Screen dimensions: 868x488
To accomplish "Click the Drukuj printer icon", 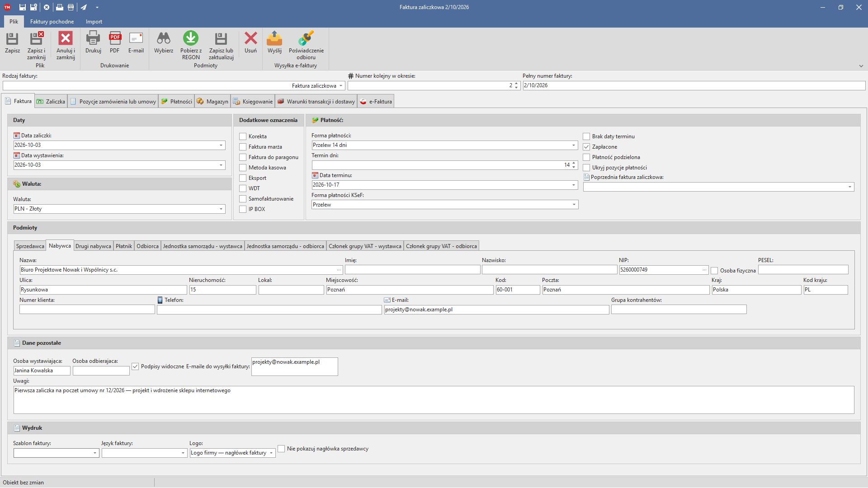I will click(x=93, y=39).
